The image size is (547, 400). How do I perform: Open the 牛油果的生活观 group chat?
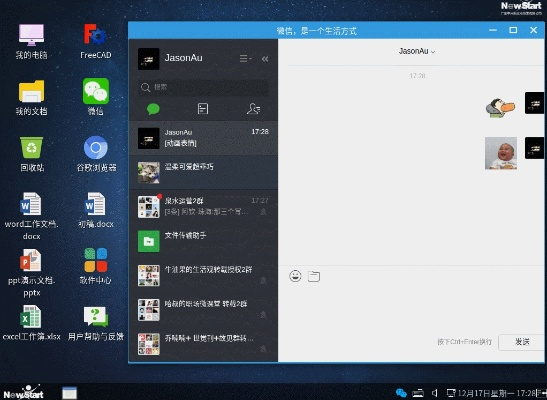[203, 275]
